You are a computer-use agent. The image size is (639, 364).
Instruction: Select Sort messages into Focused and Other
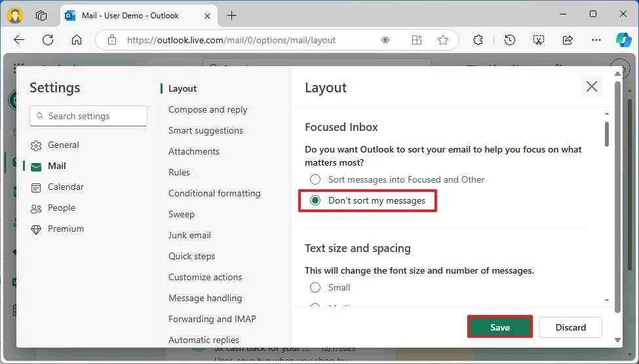point(315,179)
